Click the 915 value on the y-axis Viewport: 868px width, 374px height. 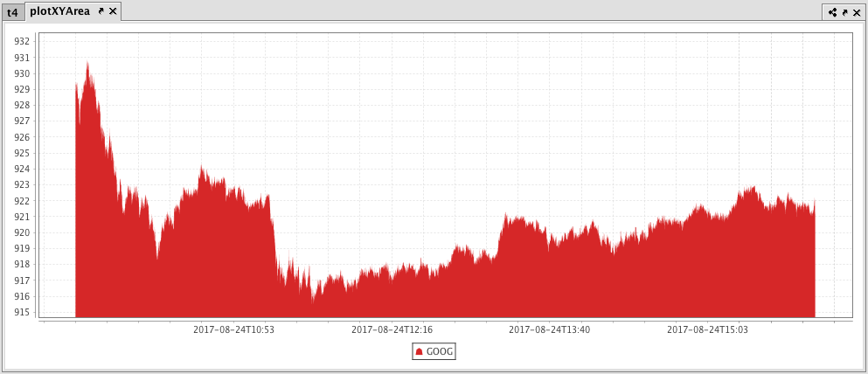point(22,312)
